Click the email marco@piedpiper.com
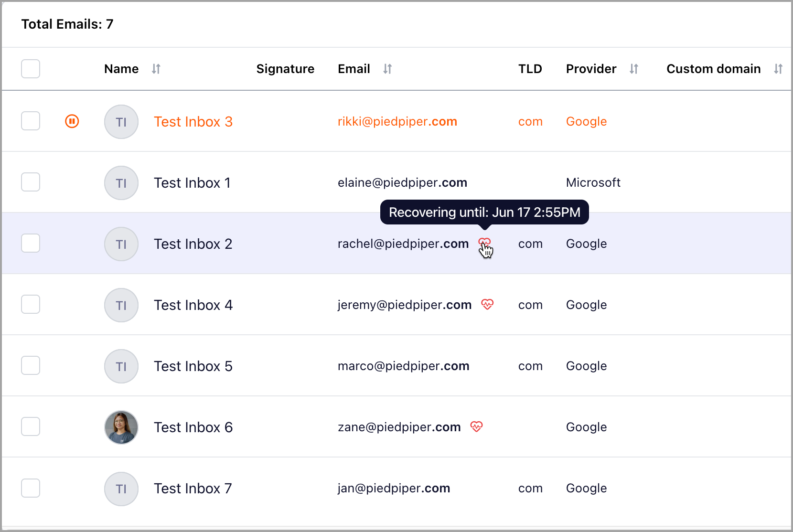This screenshot has height=532, width=793. tap(404, 366)
